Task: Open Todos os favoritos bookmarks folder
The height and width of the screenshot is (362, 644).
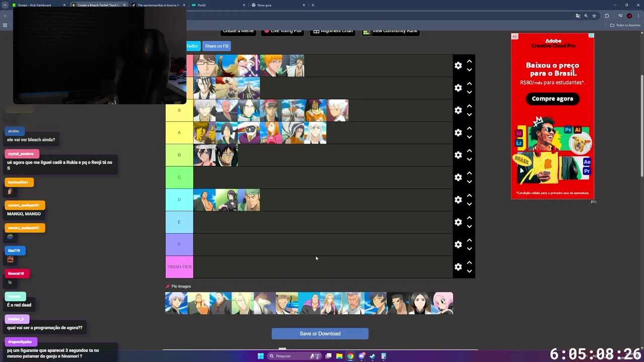Action: pyautogui.click(x=625, y=25)
